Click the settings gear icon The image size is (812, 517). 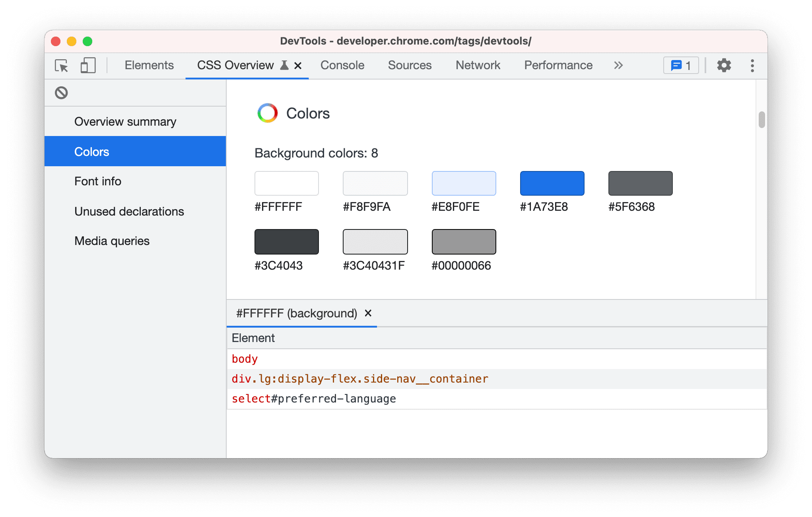pos(724,65)
